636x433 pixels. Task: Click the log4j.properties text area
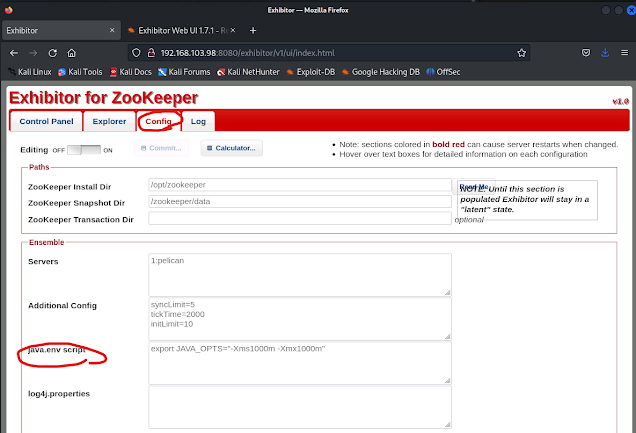point(300,407)
